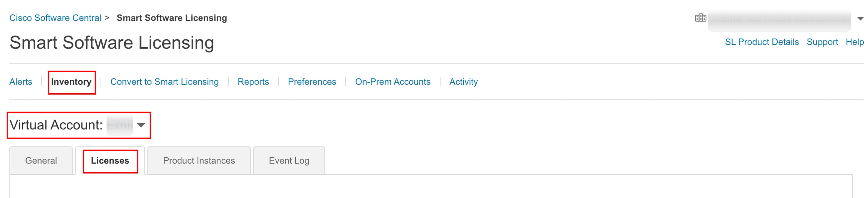Select the Inventory menu item
The width and height of the screenshot is (868, 198).
coord(71,82)
